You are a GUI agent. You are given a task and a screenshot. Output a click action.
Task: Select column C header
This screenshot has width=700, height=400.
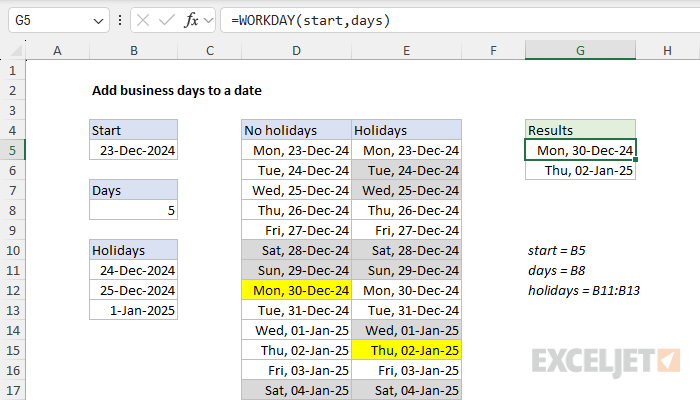(210, 50)
